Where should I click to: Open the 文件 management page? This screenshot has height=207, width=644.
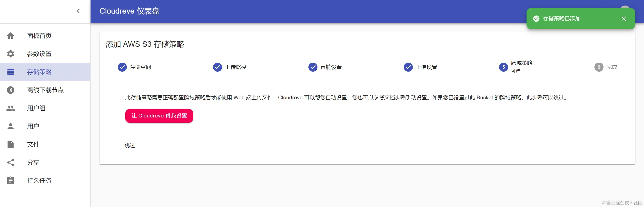pyautogui.click(x=45, y=144)
